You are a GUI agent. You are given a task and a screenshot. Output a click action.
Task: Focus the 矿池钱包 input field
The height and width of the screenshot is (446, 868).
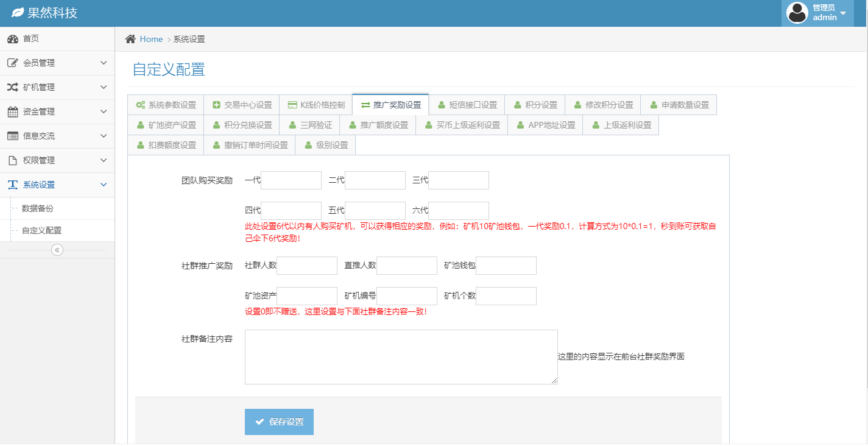[506, 266]
